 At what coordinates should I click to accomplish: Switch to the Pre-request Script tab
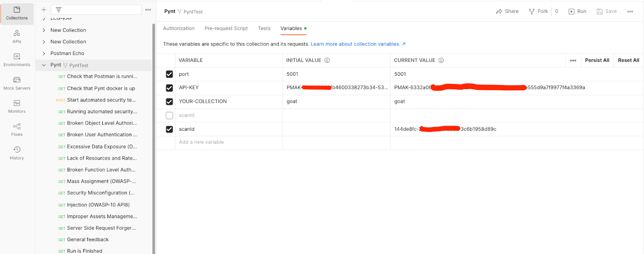pyautogui.click(x=226, y=28)
